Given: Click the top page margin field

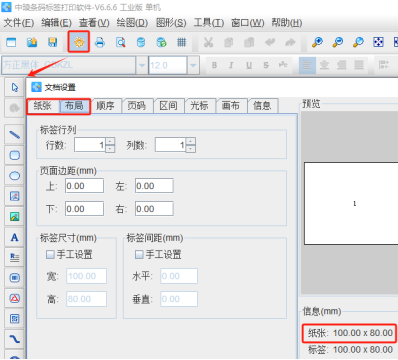Looking at the screenshot, I should coord(84,186).
